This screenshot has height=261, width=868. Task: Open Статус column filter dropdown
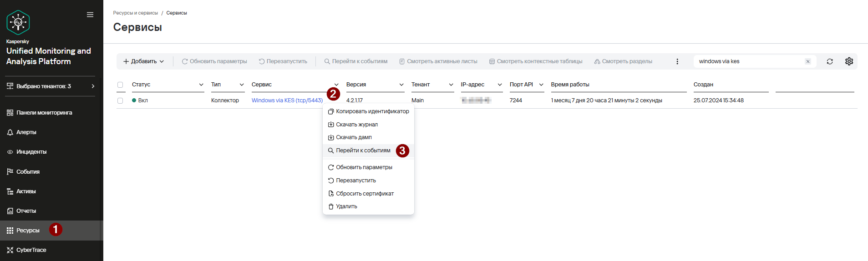click(x=201, y=85)
